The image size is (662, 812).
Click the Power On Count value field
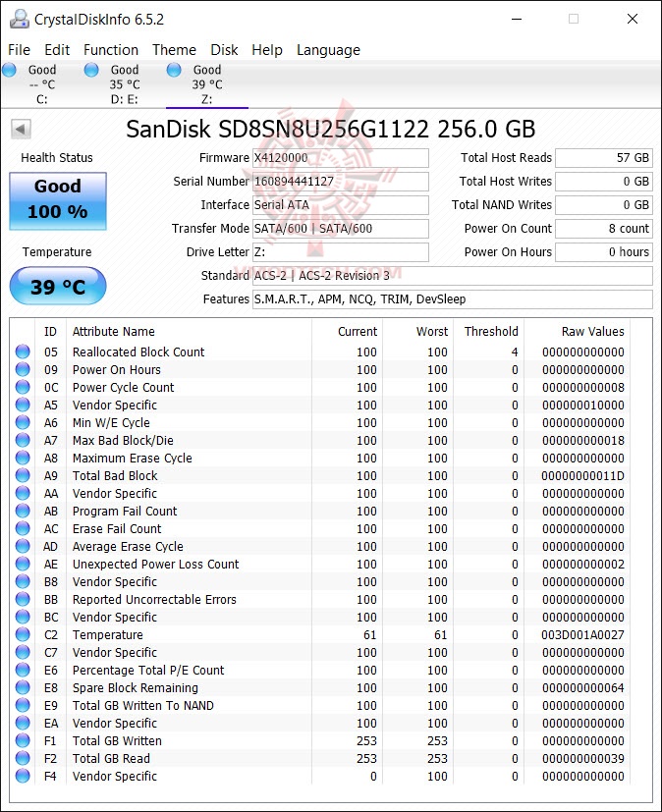(x=603, y=229)
